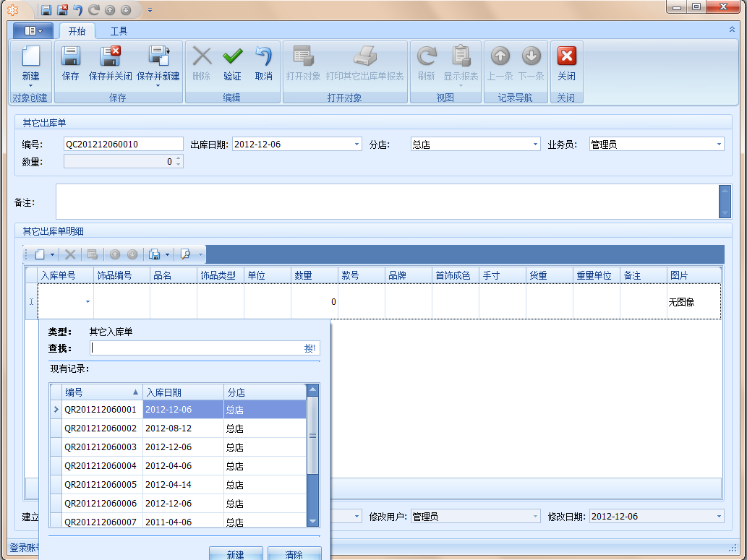The height and width of the screenshot is (560, 747).
Task: Click detail grid delete X icon
Action: 70,255
